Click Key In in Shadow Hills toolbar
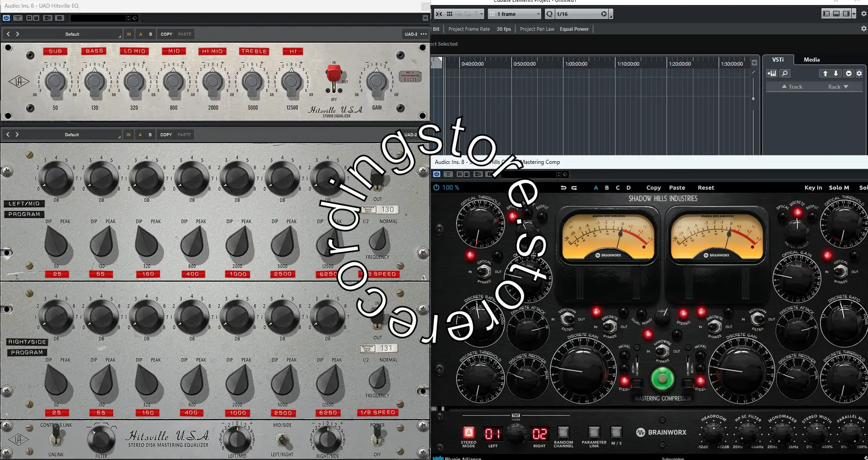Viewport: 868px width, 460px height. tap(813, 187)
